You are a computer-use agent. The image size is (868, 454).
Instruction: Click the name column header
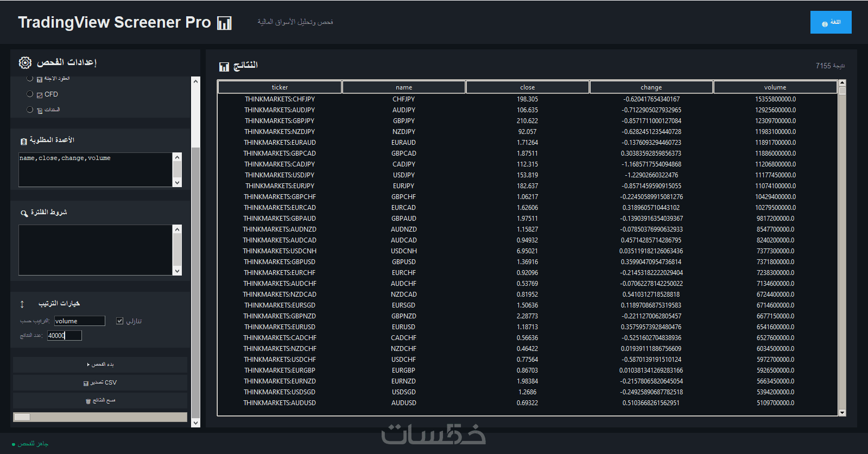404,87
